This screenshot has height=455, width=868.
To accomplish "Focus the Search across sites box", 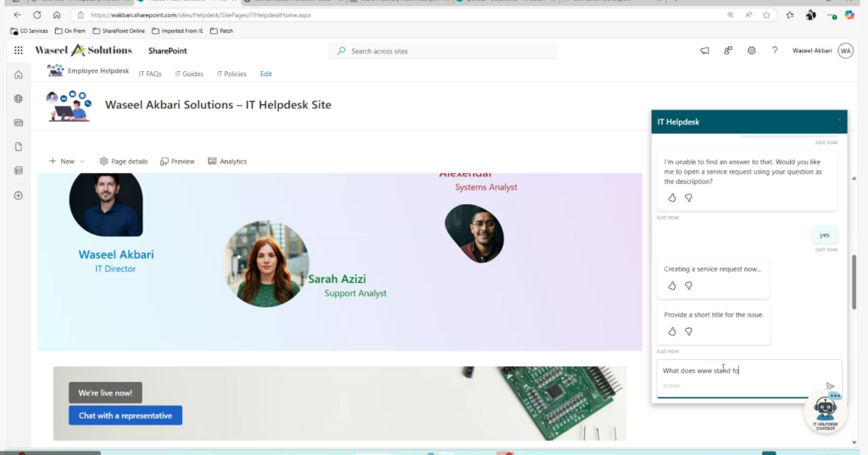I will (442, 51).
